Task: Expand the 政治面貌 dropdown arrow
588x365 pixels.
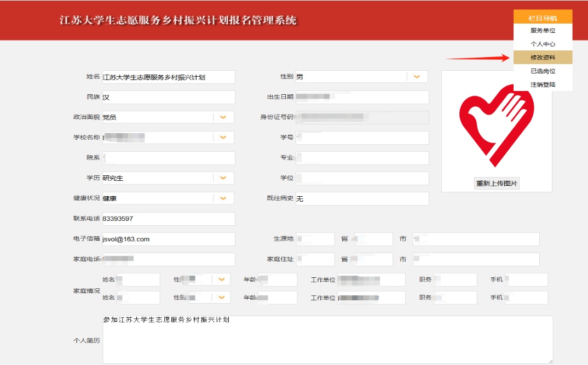Action: (x=223, y=117)
